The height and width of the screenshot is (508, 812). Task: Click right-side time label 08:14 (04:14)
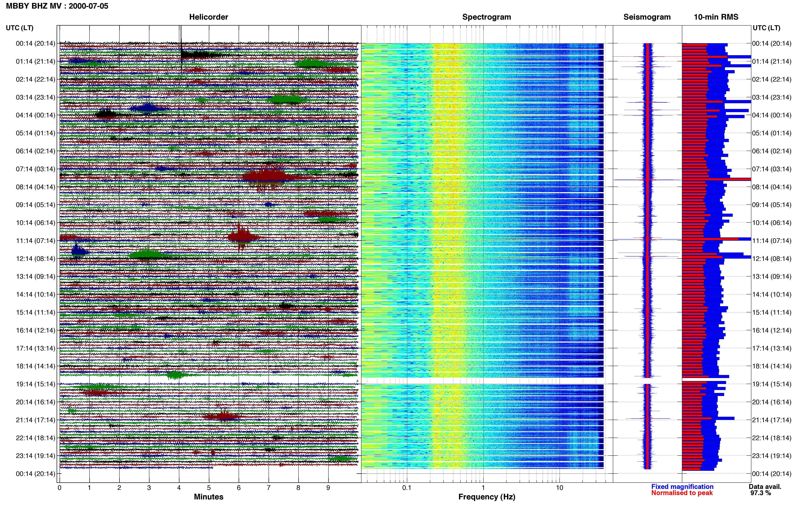pos(772,187)
